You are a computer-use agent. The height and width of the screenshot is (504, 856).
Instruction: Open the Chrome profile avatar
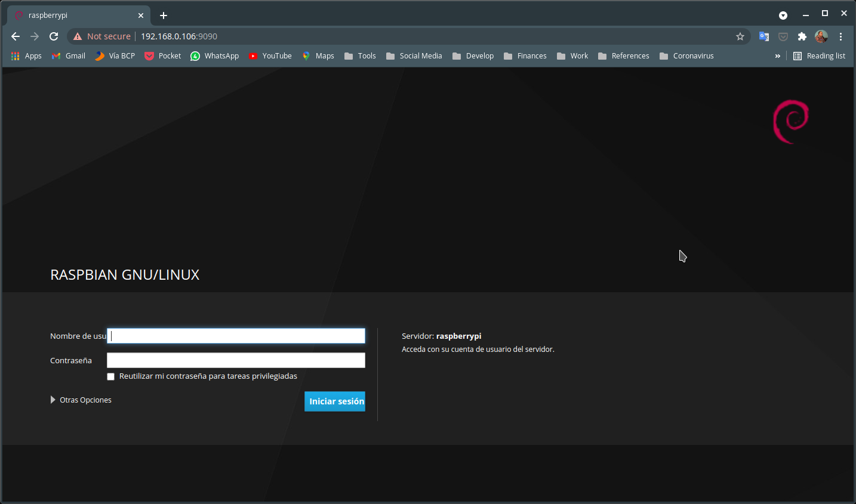tap(821, 36)
